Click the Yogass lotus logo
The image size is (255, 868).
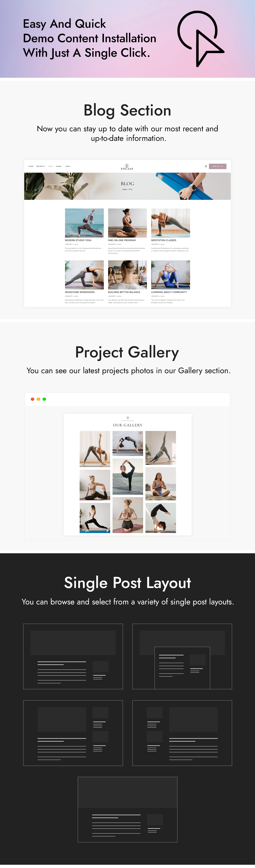tap(127, 166)
